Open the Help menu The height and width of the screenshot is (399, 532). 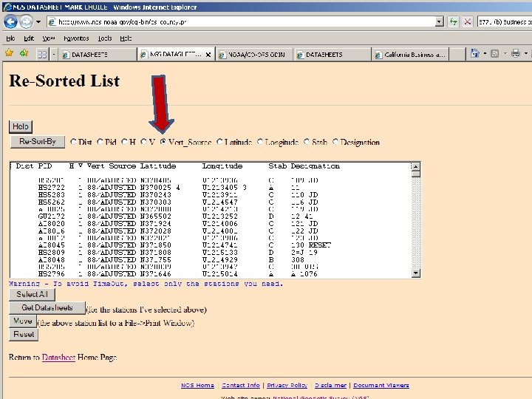coord(126,38)
